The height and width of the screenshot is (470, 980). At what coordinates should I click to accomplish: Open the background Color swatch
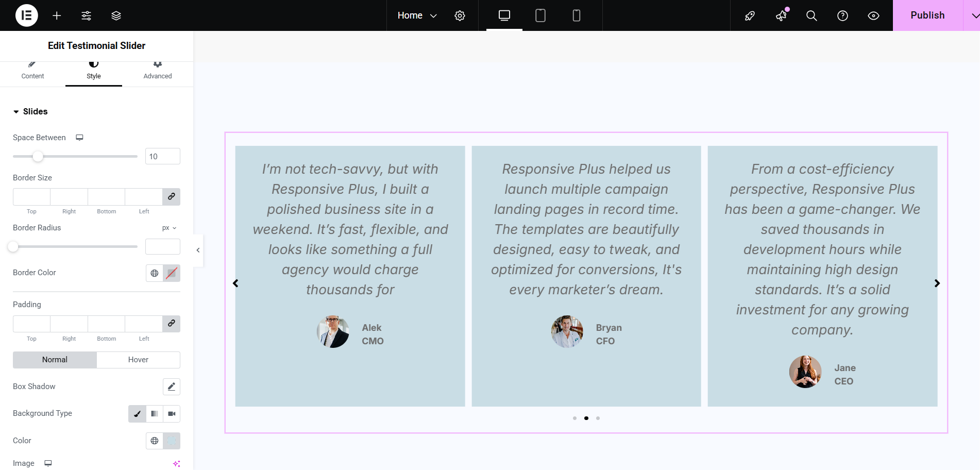172,441
